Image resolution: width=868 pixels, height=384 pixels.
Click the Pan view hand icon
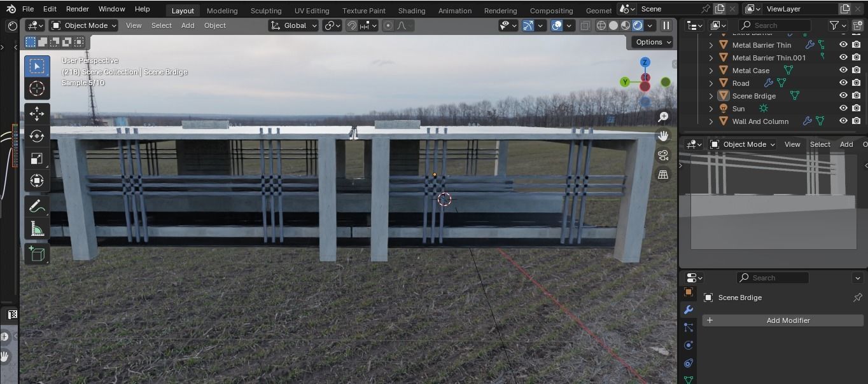(663, 135)
